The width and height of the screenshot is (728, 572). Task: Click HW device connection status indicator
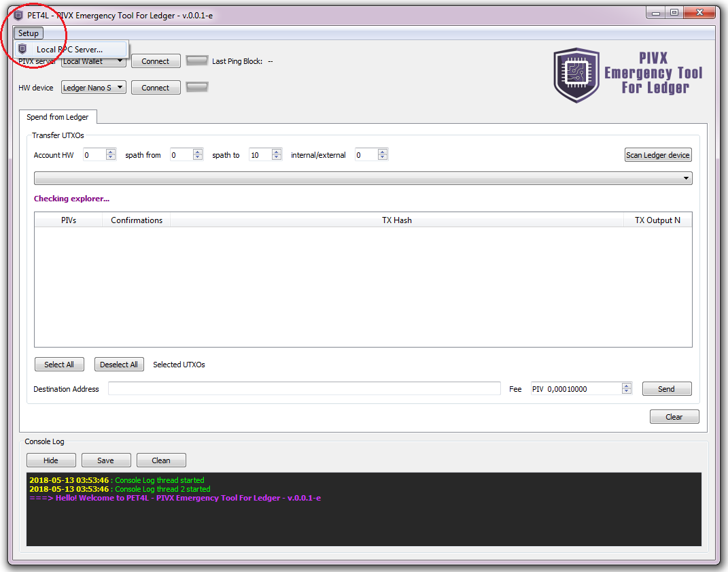tap(197, 87)
